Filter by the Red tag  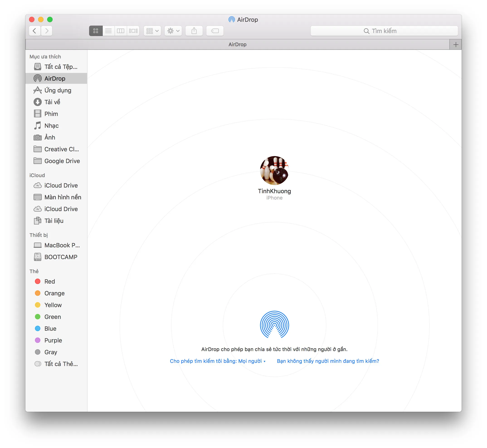(56, 282)
